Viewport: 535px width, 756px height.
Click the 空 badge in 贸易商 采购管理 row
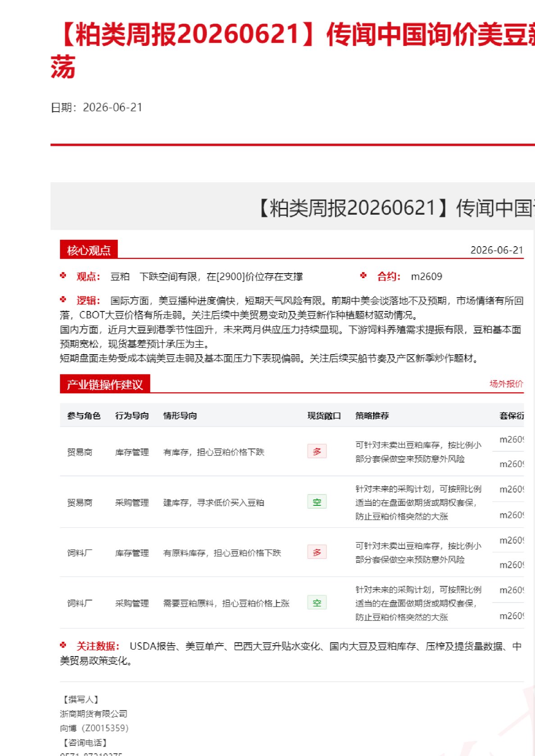[317, 502]
